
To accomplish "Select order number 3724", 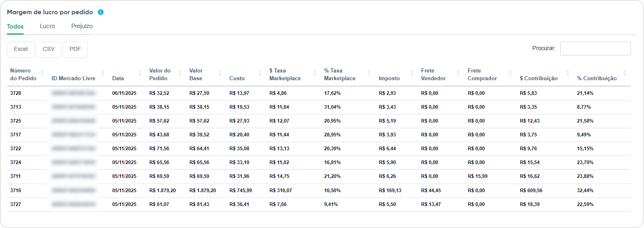I will click(15, 162).
